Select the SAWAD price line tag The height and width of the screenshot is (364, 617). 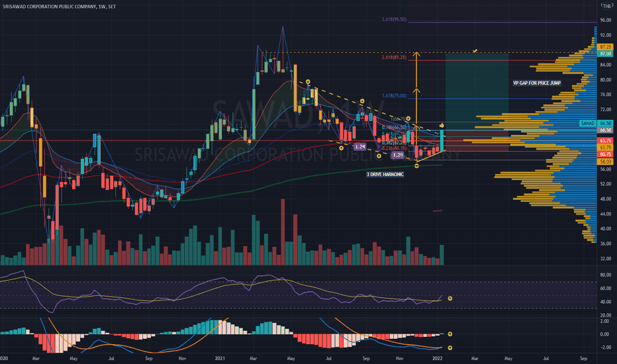(588, 123)
